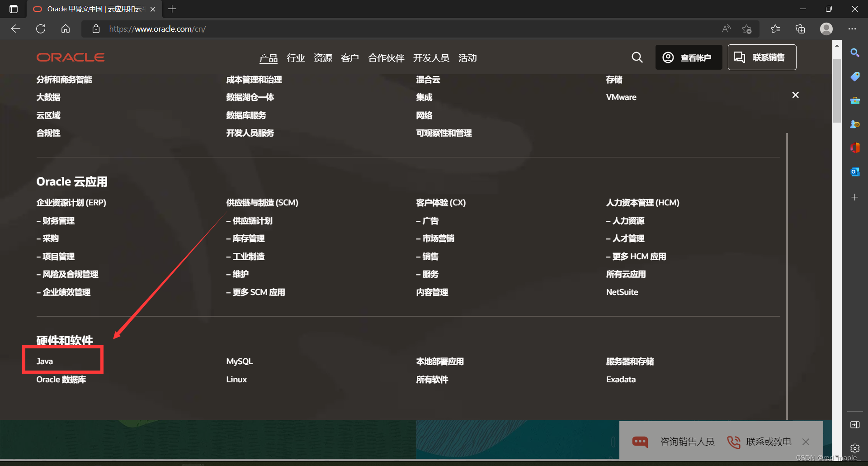The width and height of the screenshot is (868, 466).
Task: Open 企业资源计划 (ERP) link
Action: 71,203
